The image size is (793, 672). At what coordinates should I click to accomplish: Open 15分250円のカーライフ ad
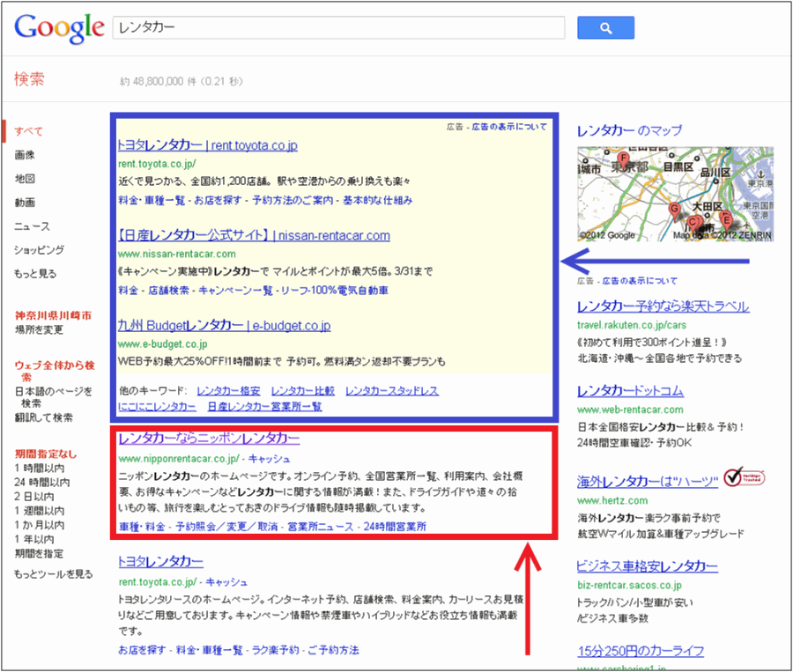(x=641, y=650)
